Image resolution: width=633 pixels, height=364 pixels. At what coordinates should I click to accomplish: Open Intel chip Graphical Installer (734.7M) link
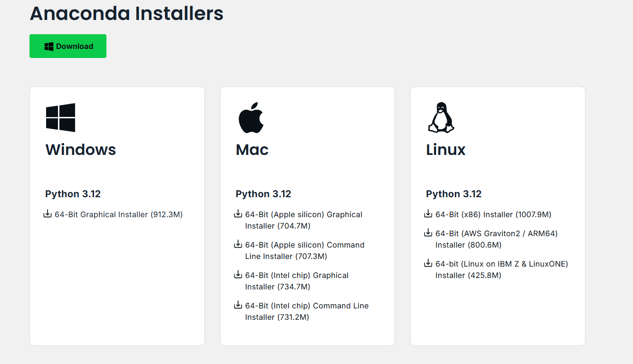point(297,281)
